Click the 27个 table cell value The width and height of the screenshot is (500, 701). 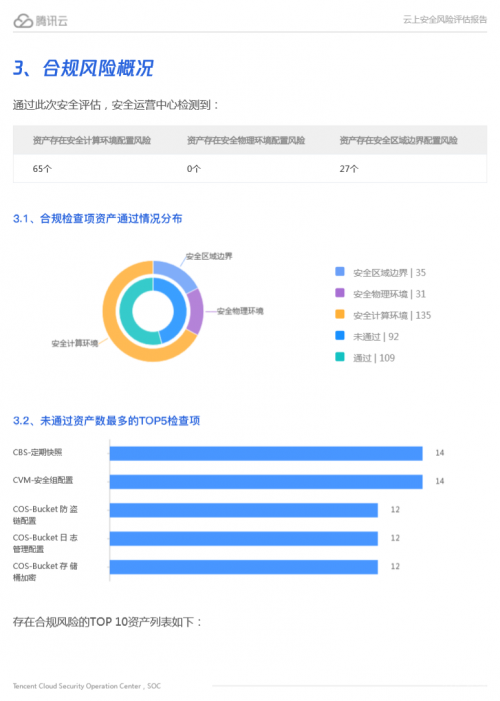349,169
